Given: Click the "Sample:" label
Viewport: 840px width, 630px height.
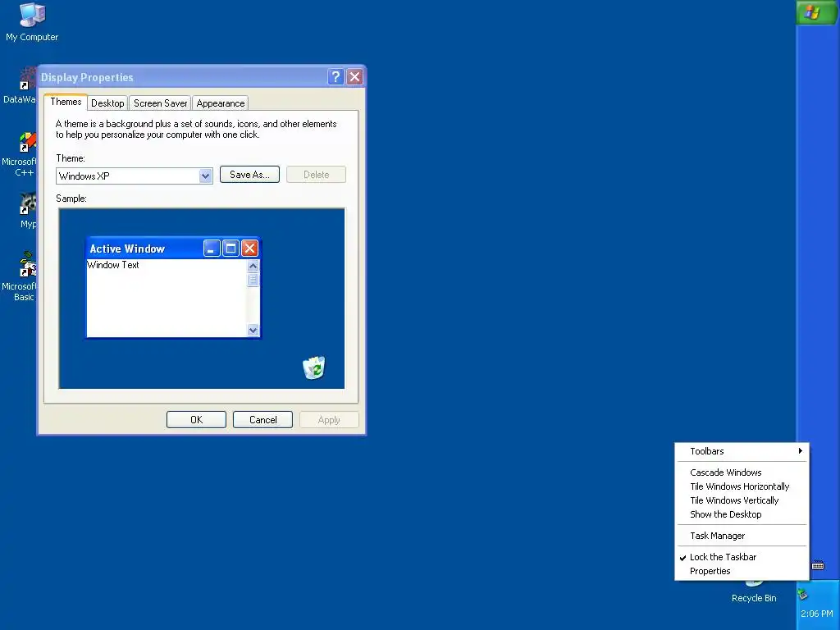Looking at the screenshot, I should click(x=71, y=199).
